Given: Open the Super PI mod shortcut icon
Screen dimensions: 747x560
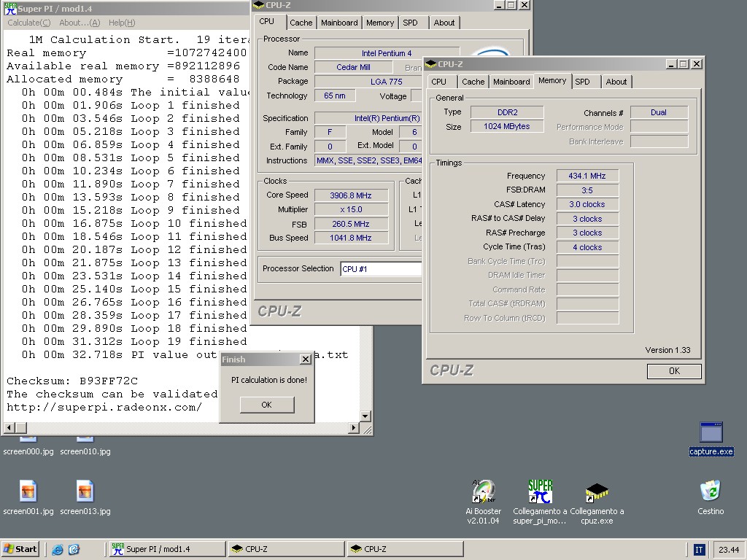Looking at the screenshot, I should pyautogui.click(x=540, y=492).
